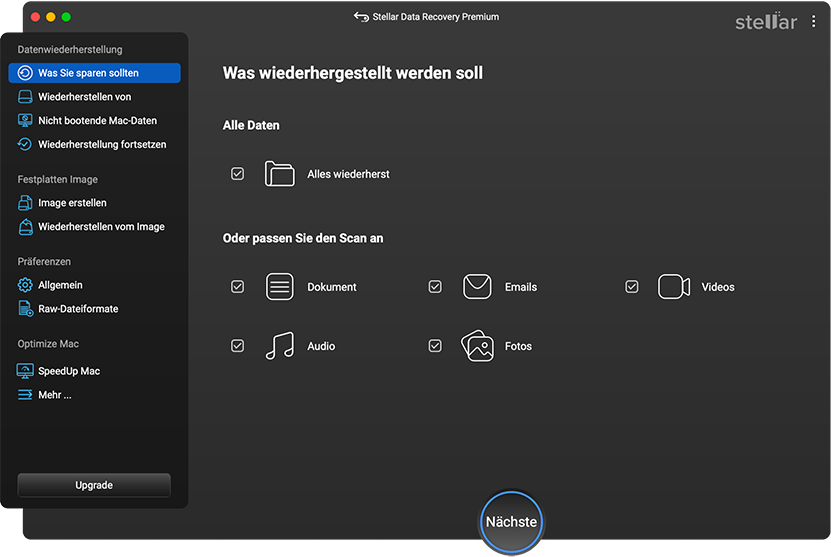Click the Audio music note icon

click(279, 346)
